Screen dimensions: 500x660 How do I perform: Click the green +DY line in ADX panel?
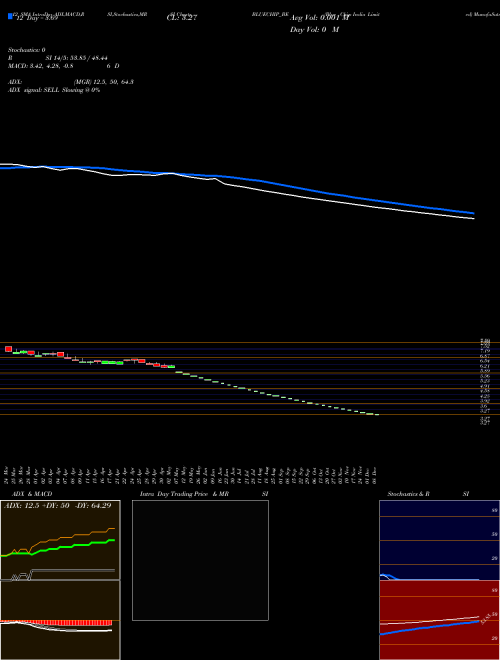click(59, 548)
